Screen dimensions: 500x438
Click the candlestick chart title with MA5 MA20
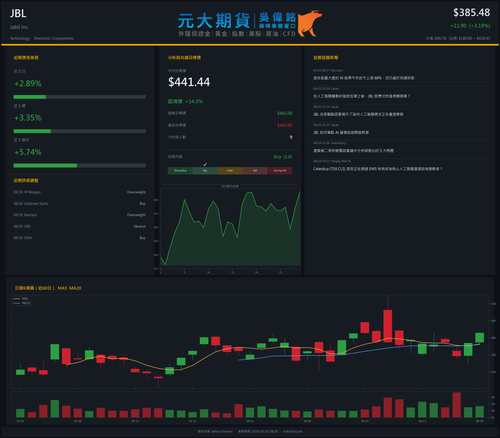point(48,288)
